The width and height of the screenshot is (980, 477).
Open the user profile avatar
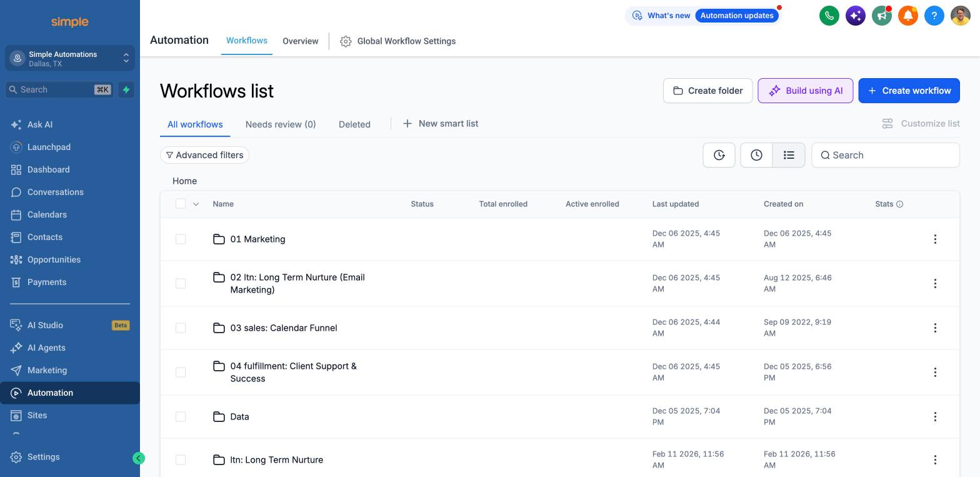[x=961, y=16]
